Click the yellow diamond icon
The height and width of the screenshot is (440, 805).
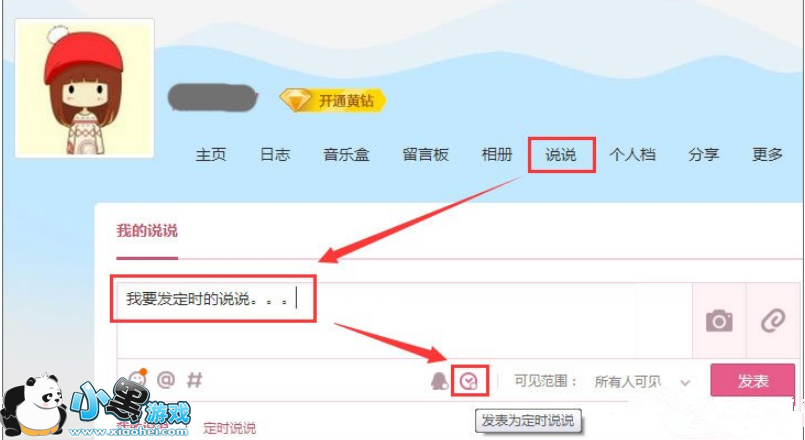[296, 100]
